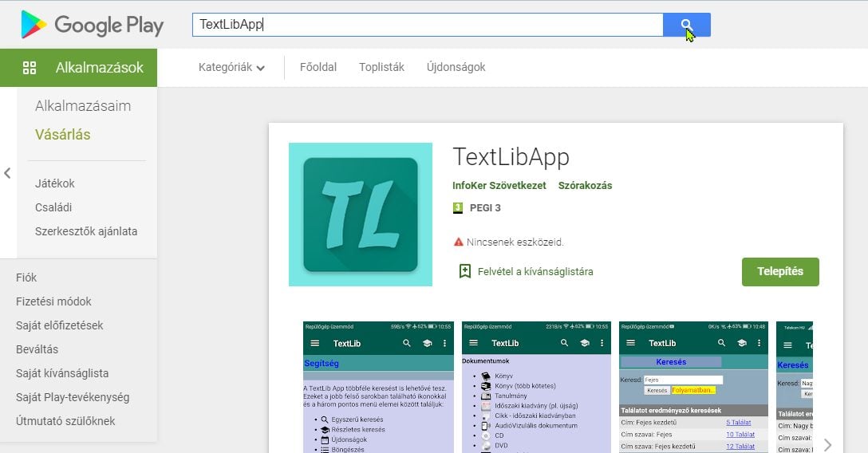Open the Segítség screenshot thumbnail
The width and height of the screenshot is (868, 453).
coord(378,387)
